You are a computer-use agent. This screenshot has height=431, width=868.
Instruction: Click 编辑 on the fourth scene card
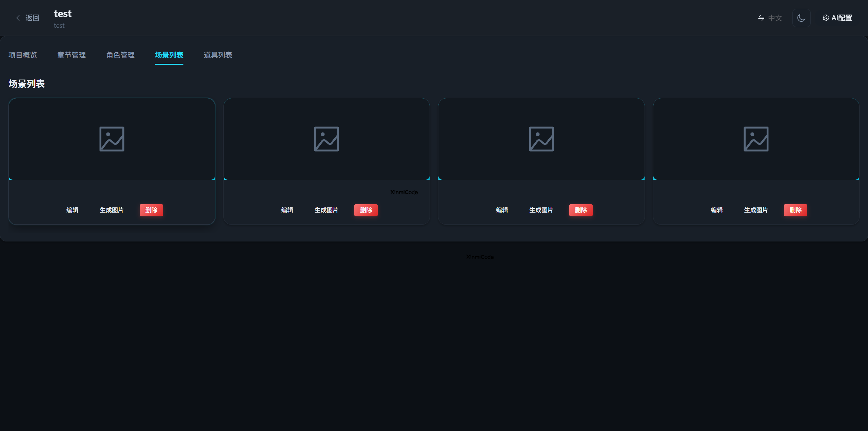coord(717,210)
